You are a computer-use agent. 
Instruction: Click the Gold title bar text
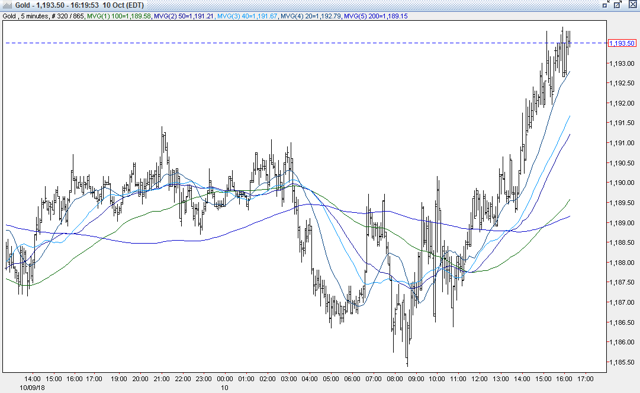(x=80, y=5)
